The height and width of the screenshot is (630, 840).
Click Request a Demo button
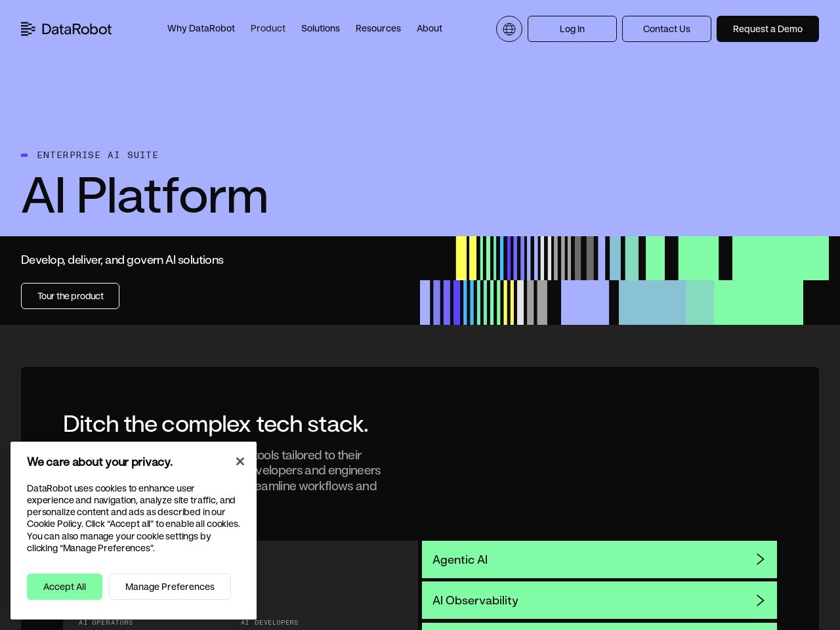tap(768, 29)
